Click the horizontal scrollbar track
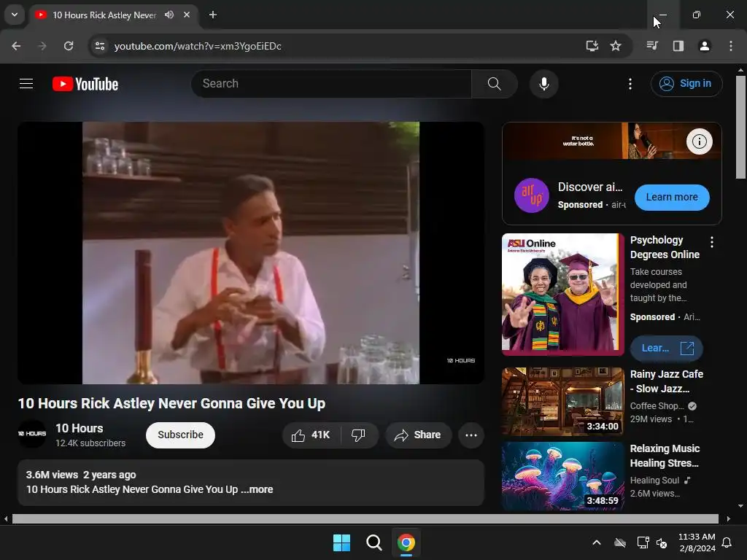Screen dimensions: 747x560 365,518
